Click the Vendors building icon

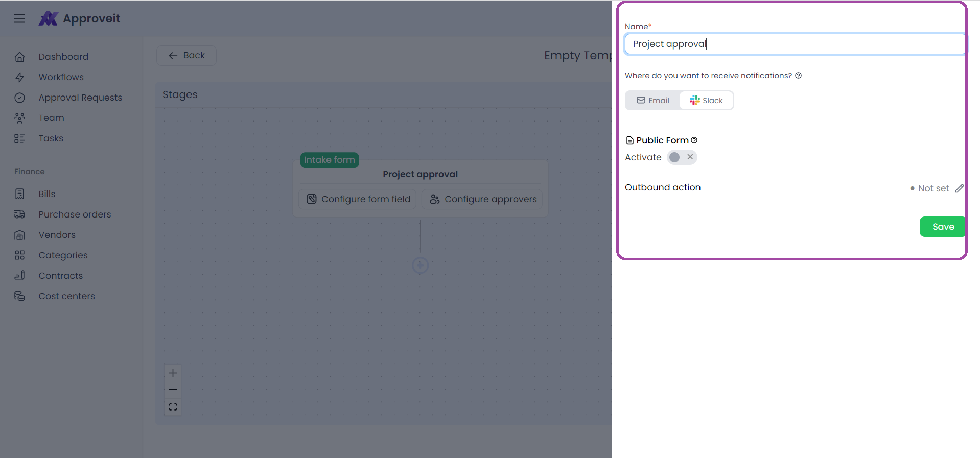click(20, 235)
